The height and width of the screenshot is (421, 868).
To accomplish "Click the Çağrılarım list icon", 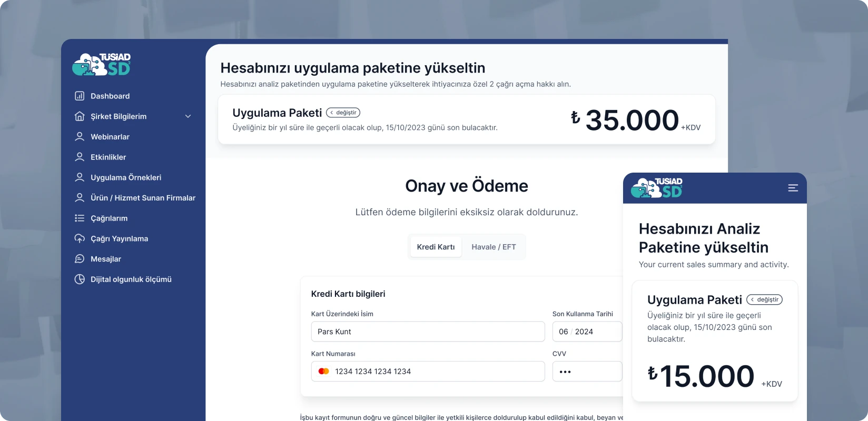I will point(80,218).
